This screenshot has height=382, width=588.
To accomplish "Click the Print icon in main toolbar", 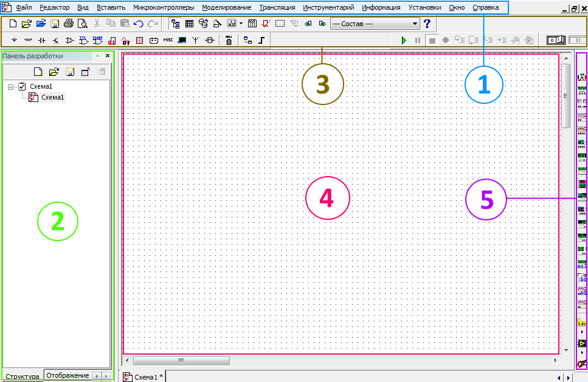I will pos(68,24).
